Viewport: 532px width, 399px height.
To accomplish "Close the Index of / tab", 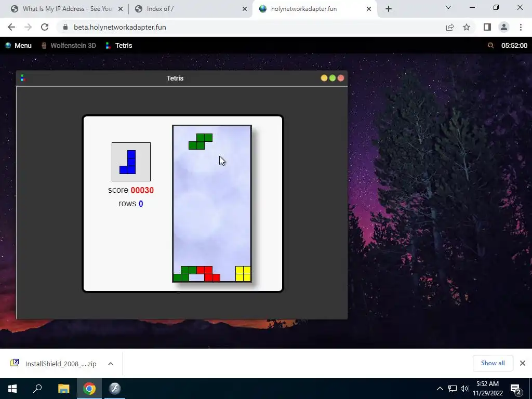I will coord(245,9).
